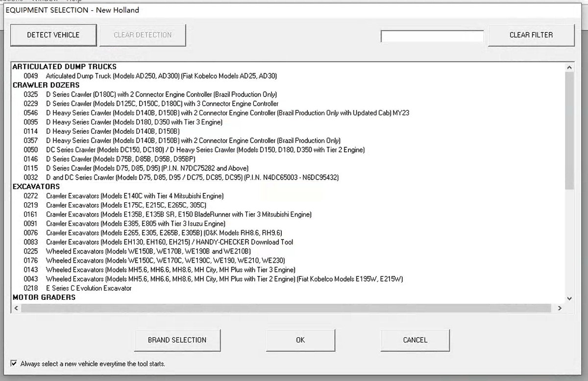Click the horizontal scrollbar left arrow
Viewport: 588px width, 381px height.
[x=16, y=308]
